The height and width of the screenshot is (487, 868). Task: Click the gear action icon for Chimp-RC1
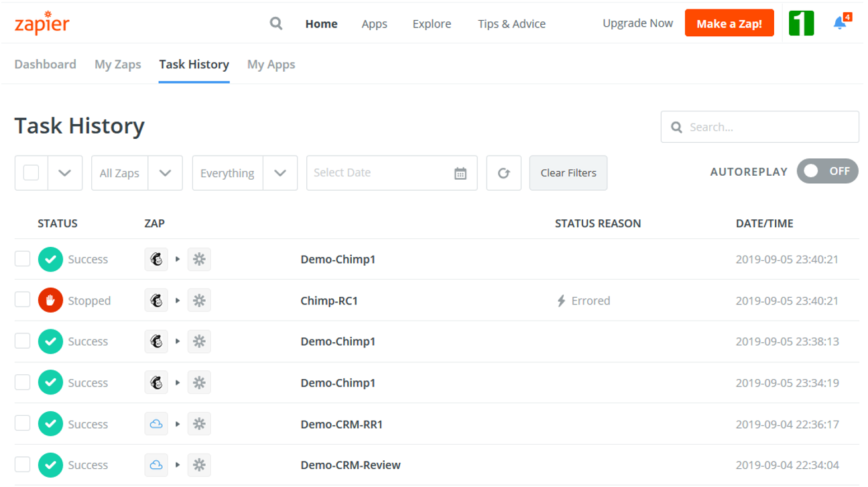pyautogui.click(x=199, y=301)
